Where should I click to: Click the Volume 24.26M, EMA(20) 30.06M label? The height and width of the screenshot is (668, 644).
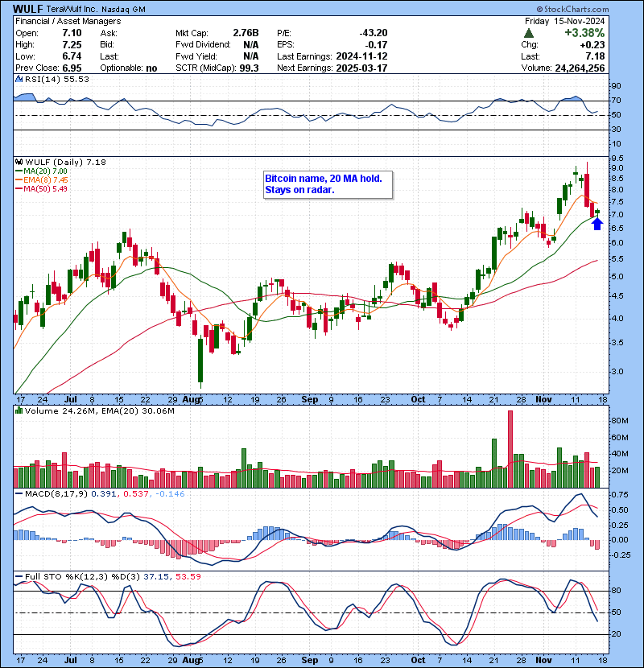click(100, 411)
